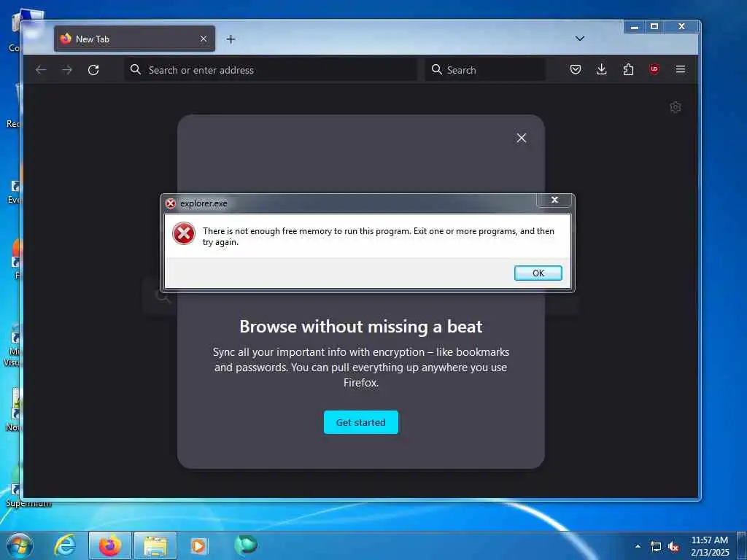Click the magnifier icon in Search box

(x=436, y=69)
